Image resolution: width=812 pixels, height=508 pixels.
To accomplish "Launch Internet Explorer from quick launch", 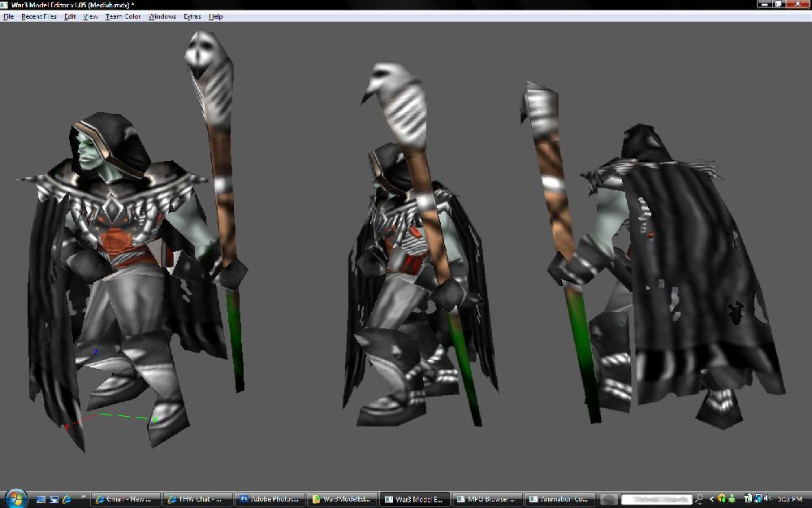I will (x=67, y=499).
